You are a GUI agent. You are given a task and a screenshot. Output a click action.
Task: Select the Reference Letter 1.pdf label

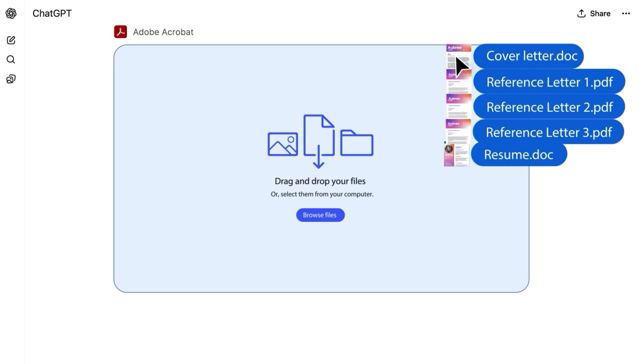[549, 82]
